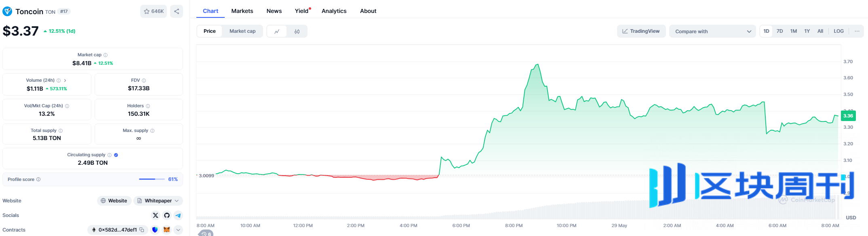This screenshot has height=236, width=868.
Task: Visit the Toncoin Website link
Action: pyautogui.click(x=114, y=201)
